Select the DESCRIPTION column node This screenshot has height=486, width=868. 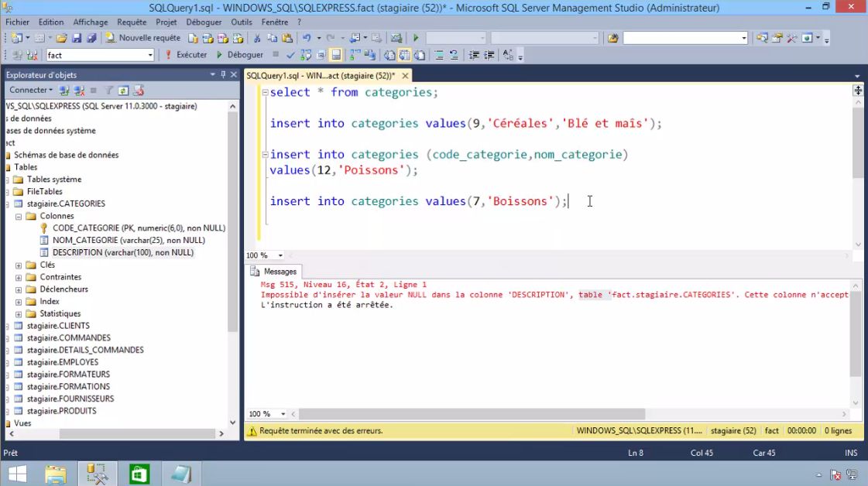(123, 252)
